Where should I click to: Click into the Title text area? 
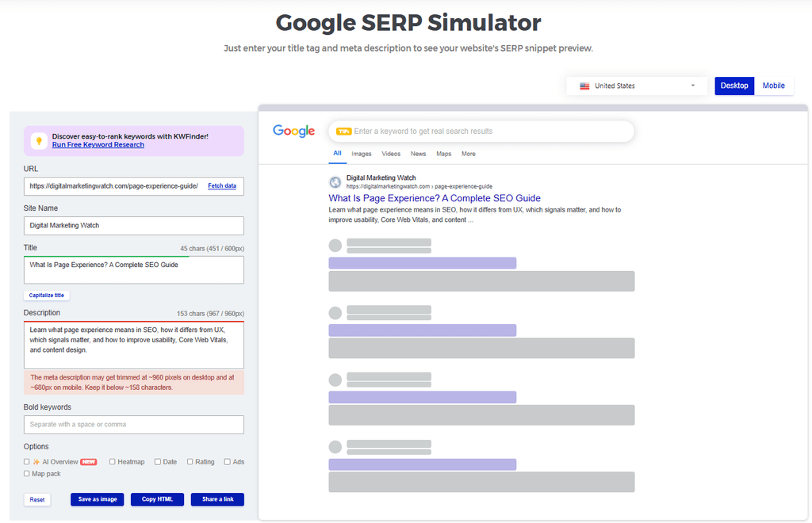pyautogui.click(x=133, y=270)
